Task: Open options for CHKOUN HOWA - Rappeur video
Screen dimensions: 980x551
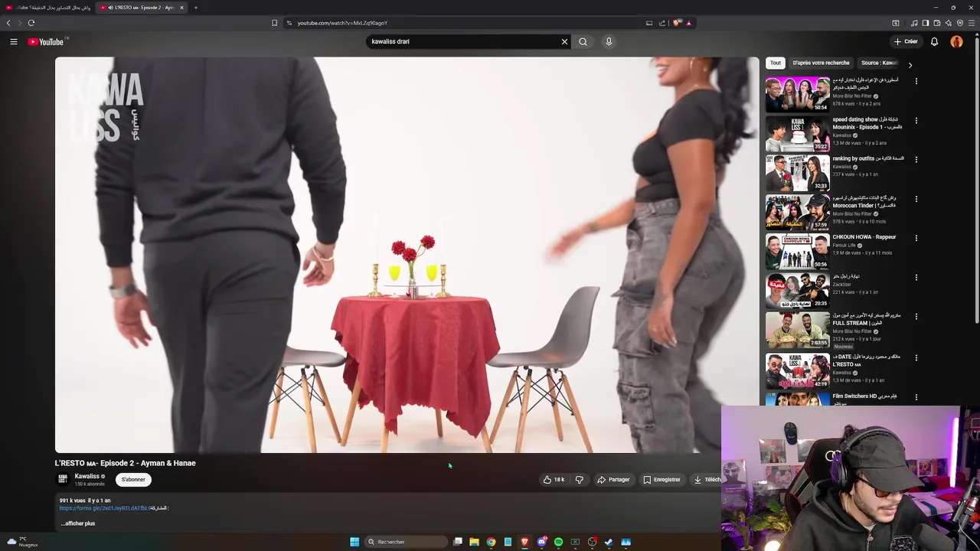Action: pyautogui.click(x=916, y=238)
